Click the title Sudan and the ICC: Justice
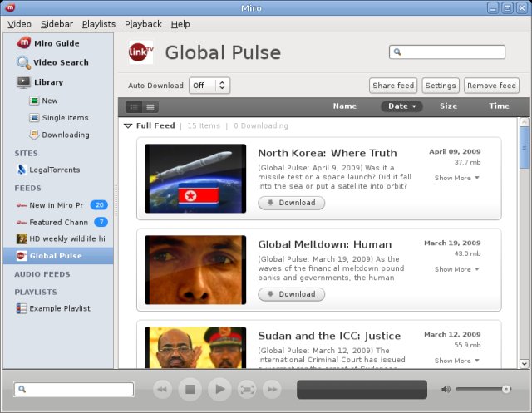The width and height of the screenshot is (532, 413). tap(329, 336)
